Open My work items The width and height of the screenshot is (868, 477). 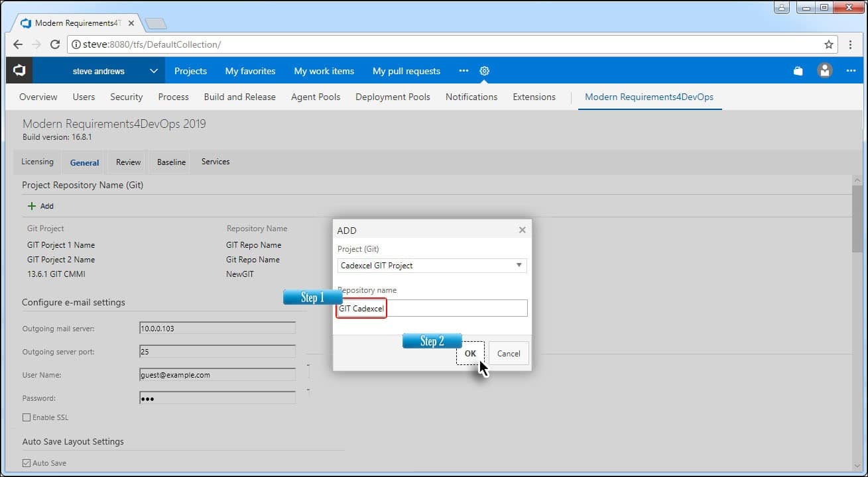(324, 71)
